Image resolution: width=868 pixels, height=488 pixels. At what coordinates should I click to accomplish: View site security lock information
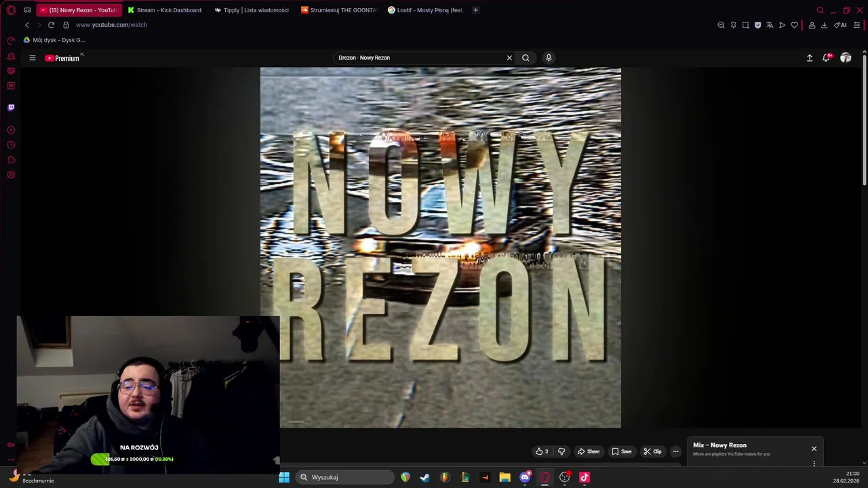click(66, 25)
